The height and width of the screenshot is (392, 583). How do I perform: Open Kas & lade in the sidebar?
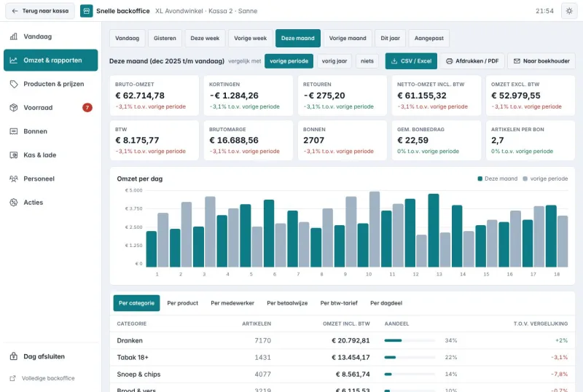[50, 155]
